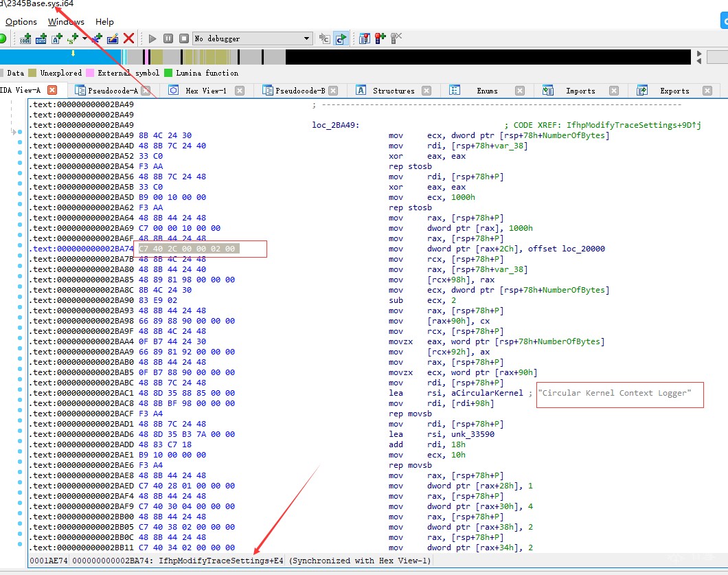Click the Convert to Code toolbar icon

[25, 38]
